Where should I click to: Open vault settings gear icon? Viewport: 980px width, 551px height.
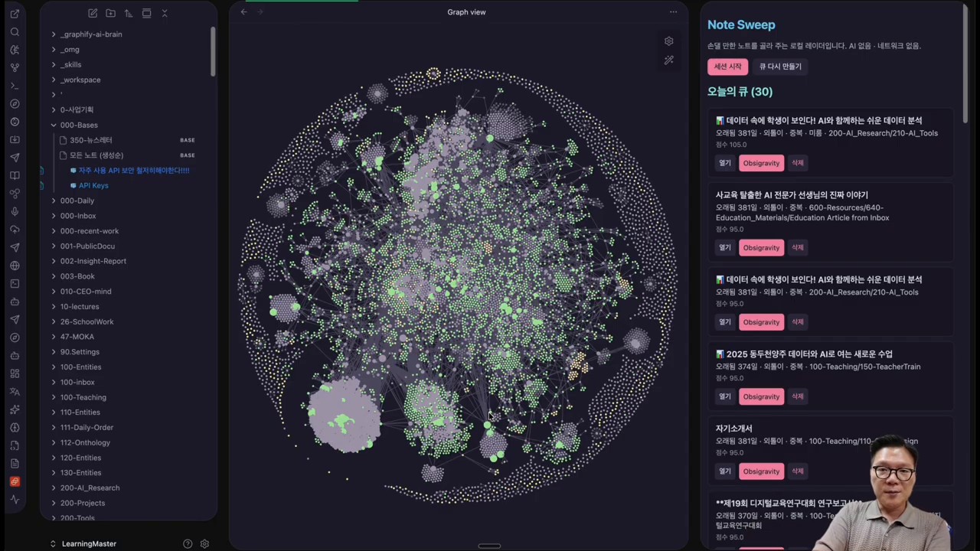tap(204, 543)
